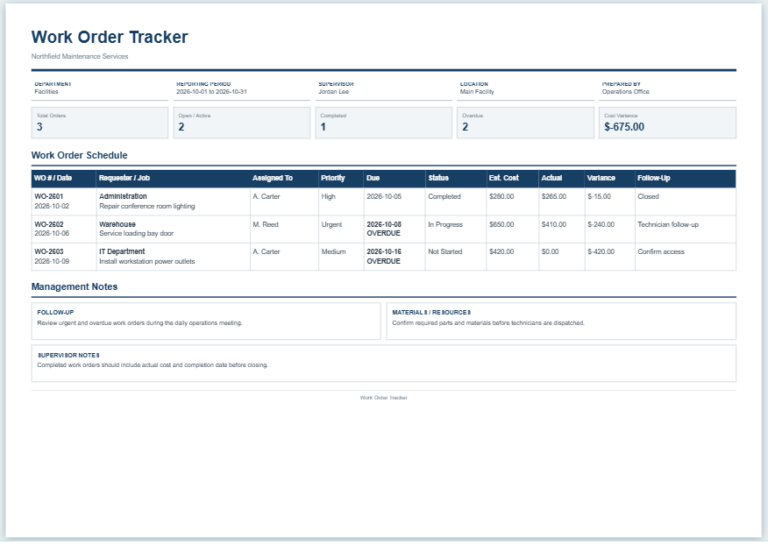This screenshot has height=544, width=768.
Task: Click note about completed work orders closing
Action: pos(153,365)
